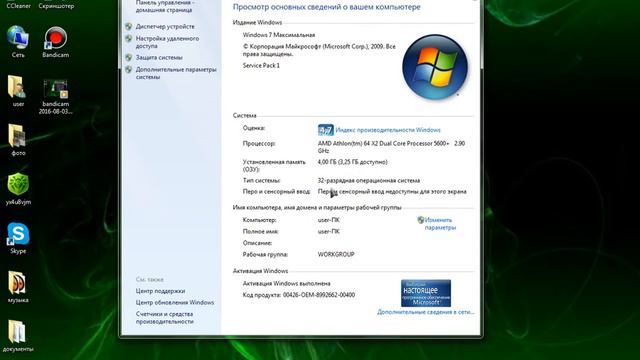Click the Windows 7 Максимальная edition text
640x360 pixels.
click(279, 35)
